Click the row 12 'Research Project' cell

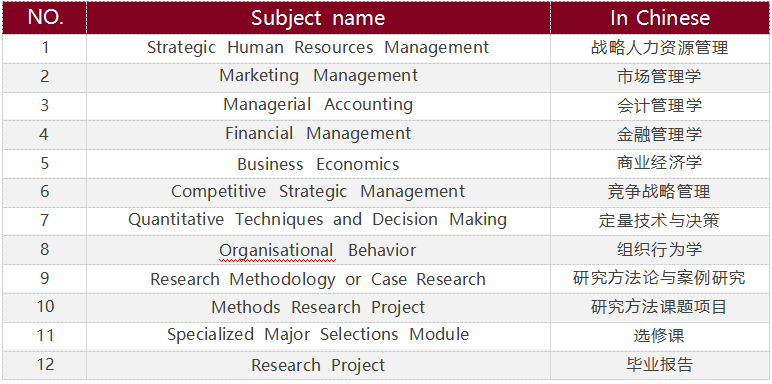point(318,365)
